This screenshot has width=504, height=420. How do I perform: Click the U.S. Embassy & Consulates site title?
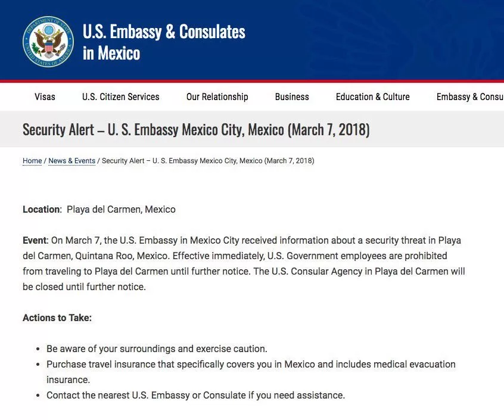(164, 32)
